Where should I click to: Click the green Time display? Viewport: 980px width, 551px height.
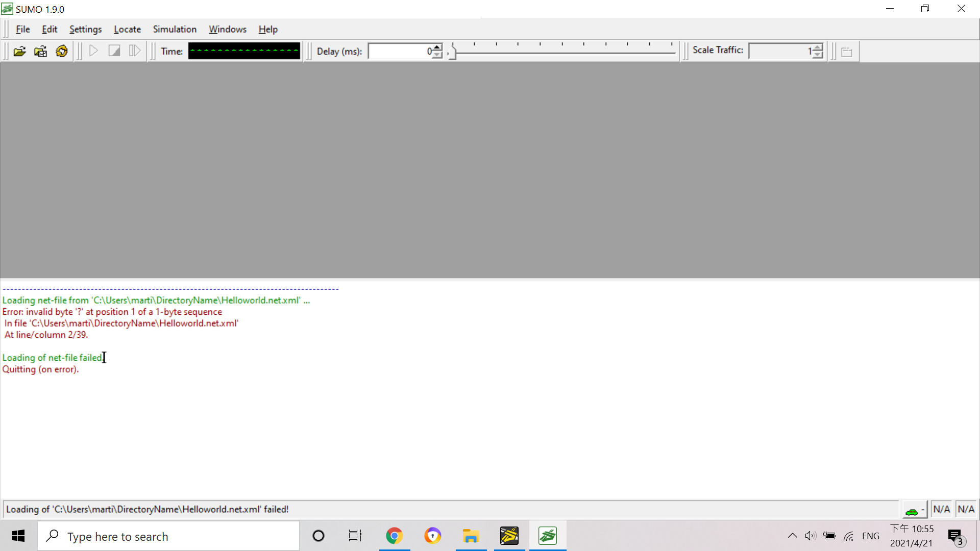[244, 51]
